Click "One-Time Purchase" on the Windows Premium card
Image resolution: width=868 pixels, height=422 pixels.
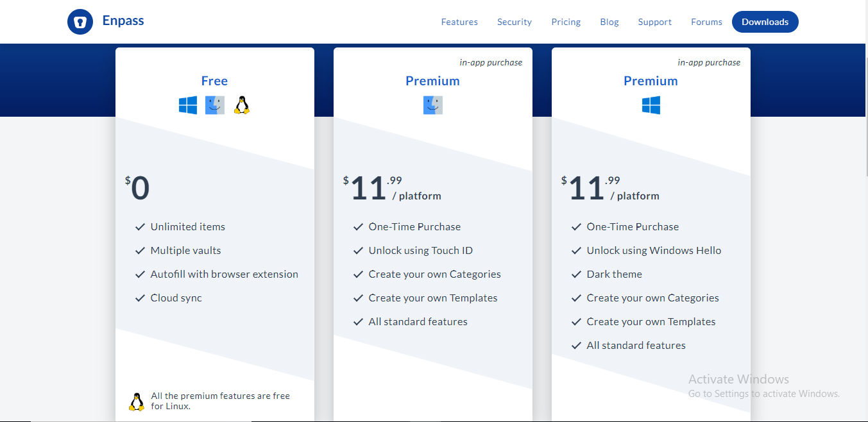pos(633,227)
